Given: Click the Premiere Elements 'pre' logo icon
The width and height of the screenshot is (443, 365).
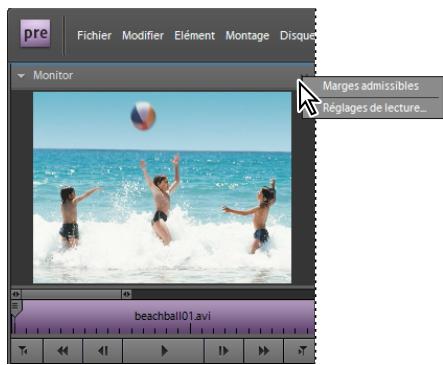Looking at the screenshot, I should [35, 34].
